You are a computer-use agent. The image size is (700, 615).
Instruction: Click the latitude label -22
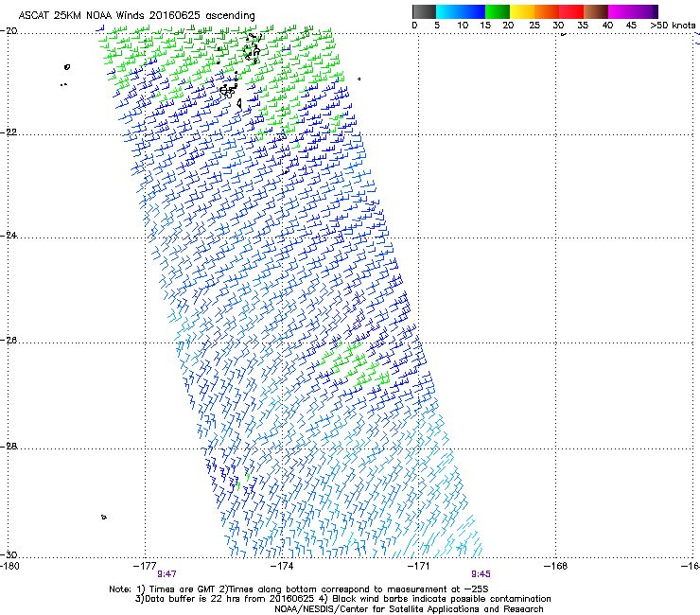pos(9,132)
